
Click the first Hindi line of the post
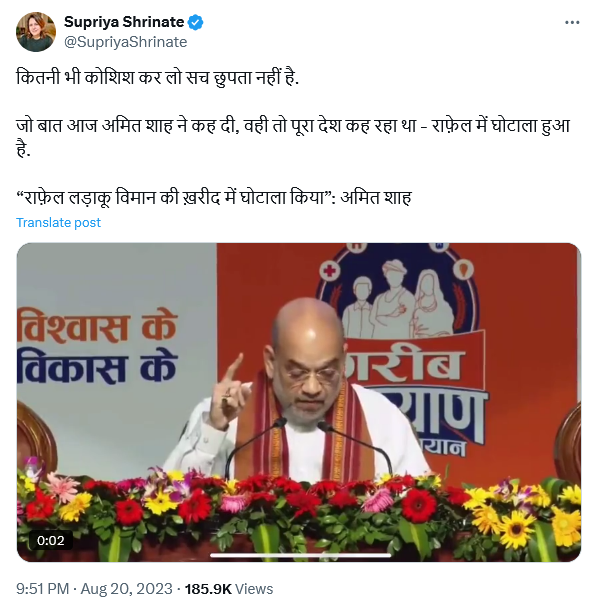tap(157, 78)
